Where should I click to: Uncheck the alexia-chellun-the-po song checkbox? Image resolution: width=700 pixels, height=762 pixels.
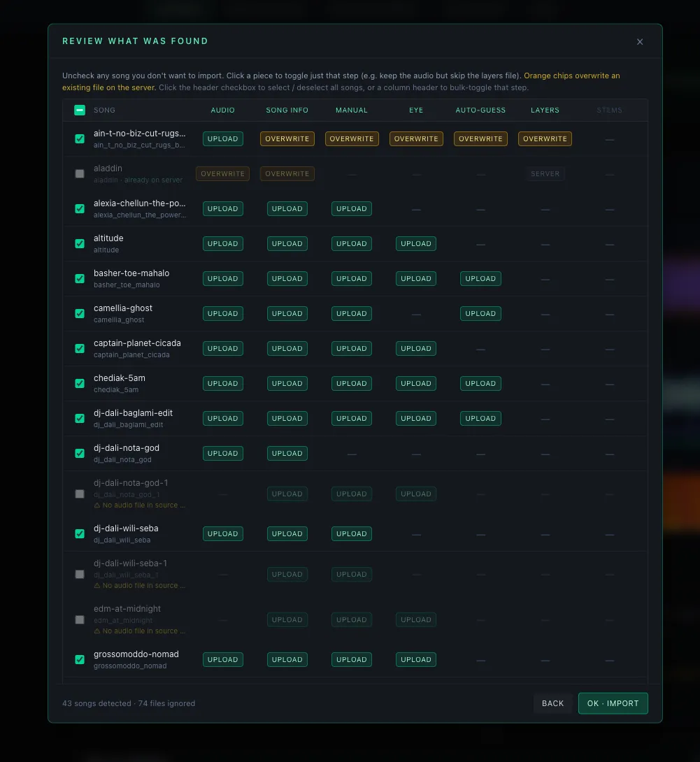click(80, 209)
